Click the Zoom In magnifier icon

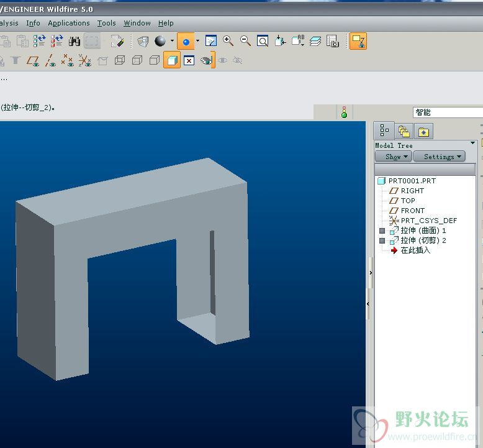click(x=228, y=41)
